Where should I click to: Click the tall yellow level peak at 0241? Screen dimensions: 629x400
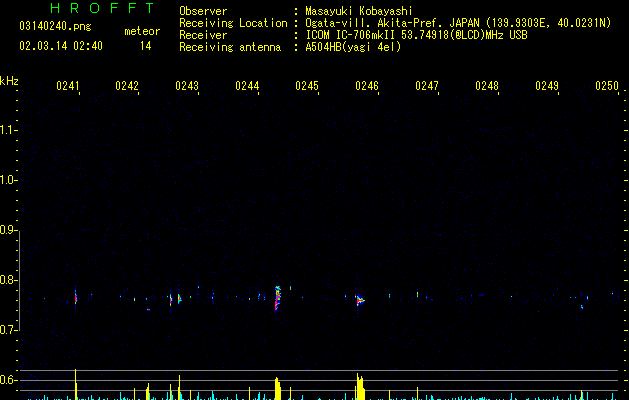(76, 384)
